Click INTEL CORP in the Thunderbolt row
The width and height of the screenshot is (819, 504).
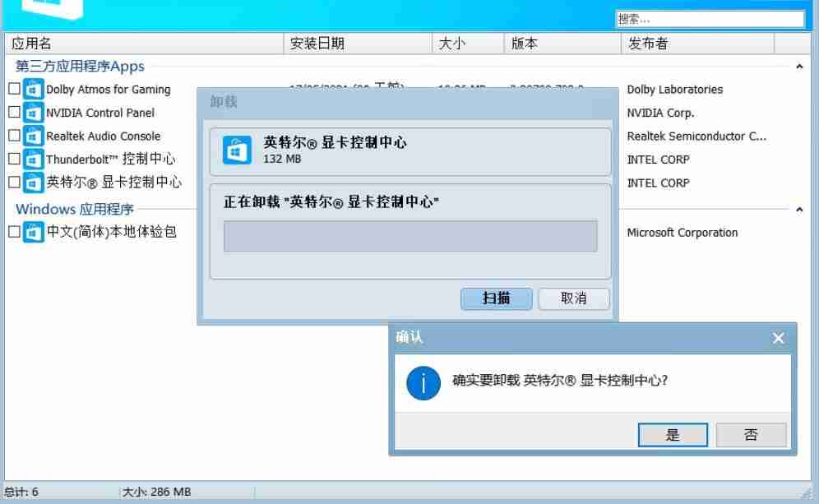(658, 160)
